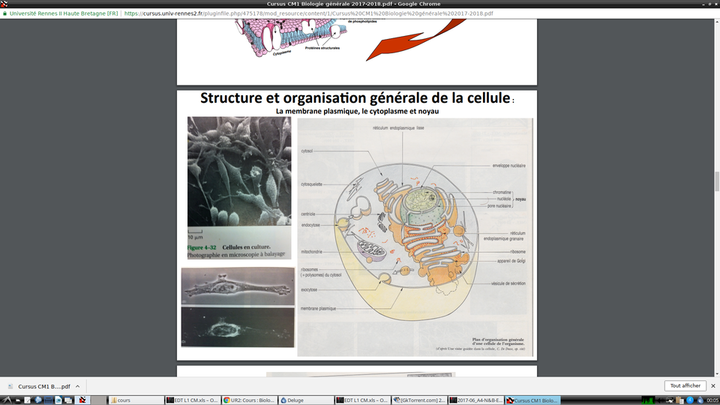Click the Chrome address bar URL

(309, 13)
